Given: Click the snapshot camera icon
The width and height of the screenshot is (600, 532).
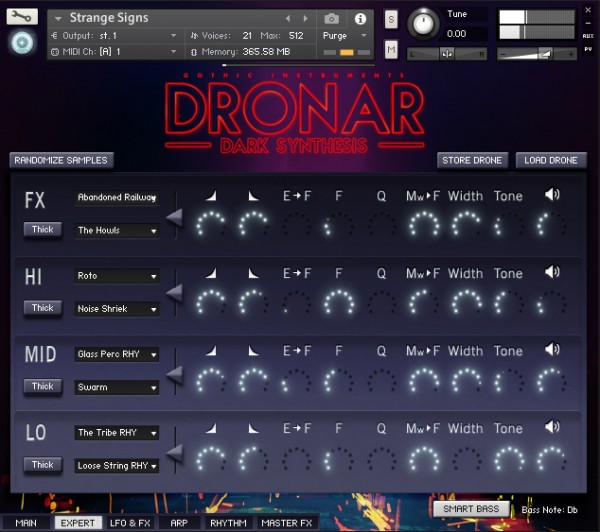Looking at the screenshot, I should (331, 18).
